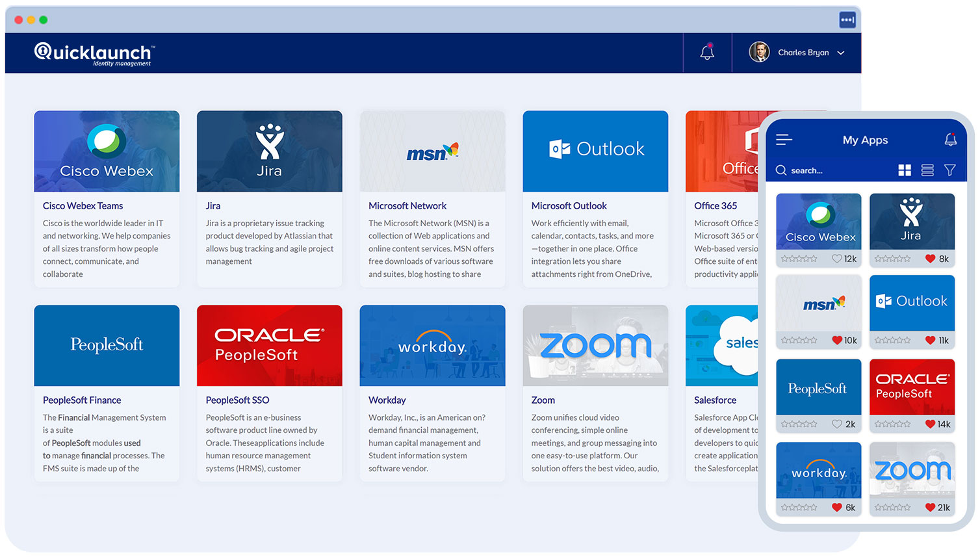Launch Office 365 from desktop card image
The image size is (980, 559).
(723, 151)
